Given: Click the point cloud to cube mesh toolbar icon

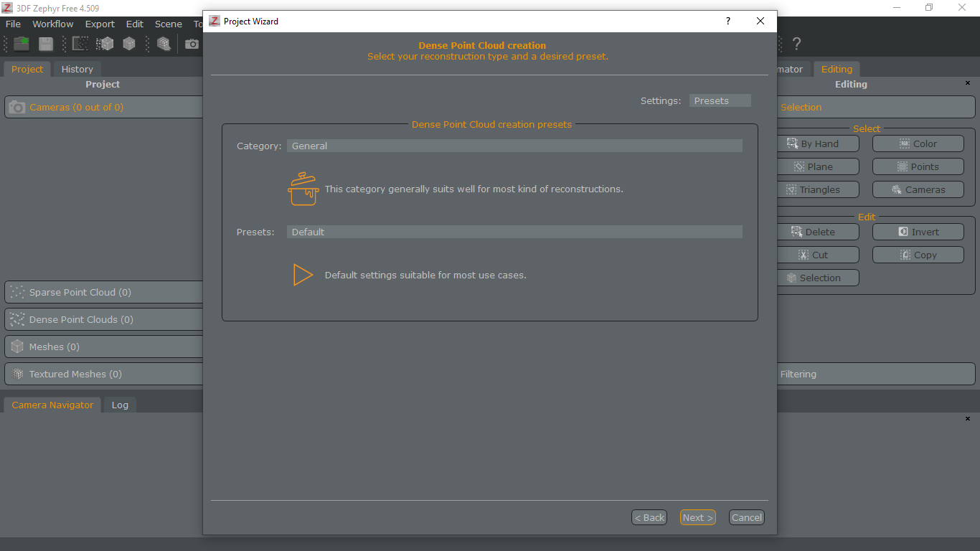Looking at the screenshot, I should [x=105, y=44].
